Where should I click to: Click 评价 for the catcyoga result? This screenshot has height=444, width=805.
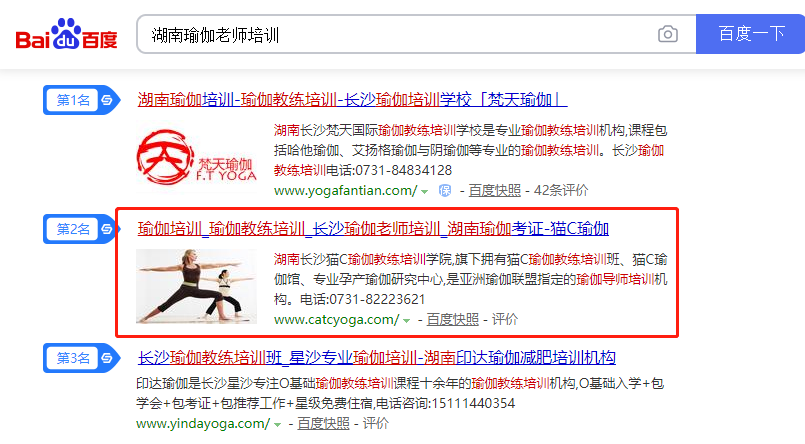tap(505, 319)
